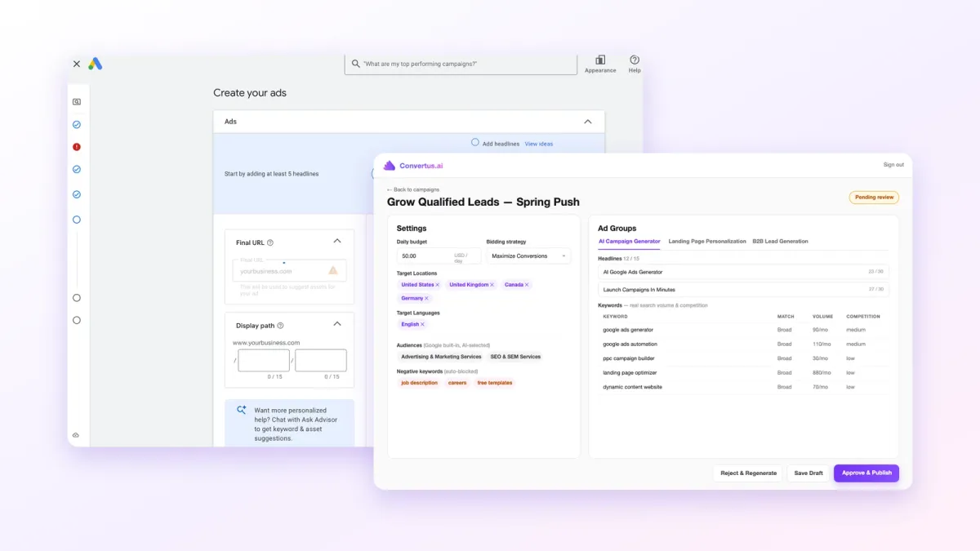980x551 pixels.
Task: Click the job description negative keyword chip
Action: [x=420, y=383]
